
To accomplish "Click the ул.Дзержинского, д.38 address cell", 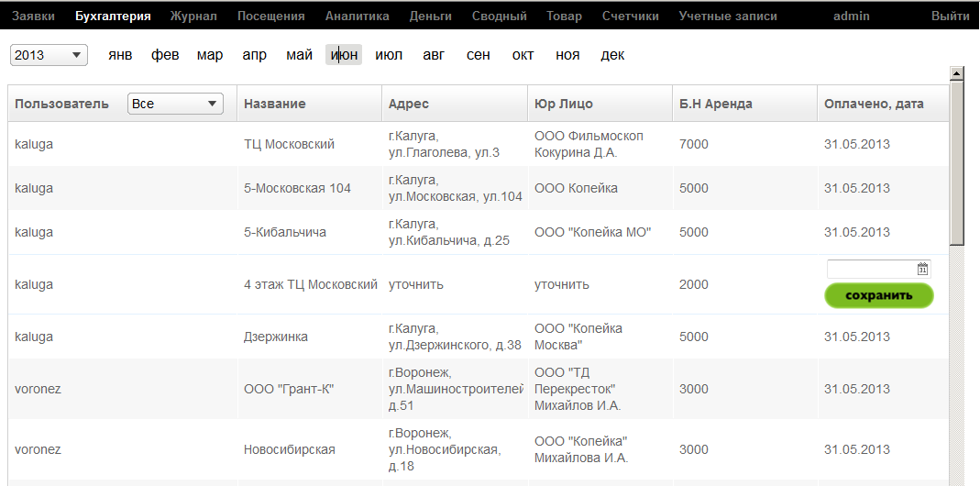I will coord(455,337).
